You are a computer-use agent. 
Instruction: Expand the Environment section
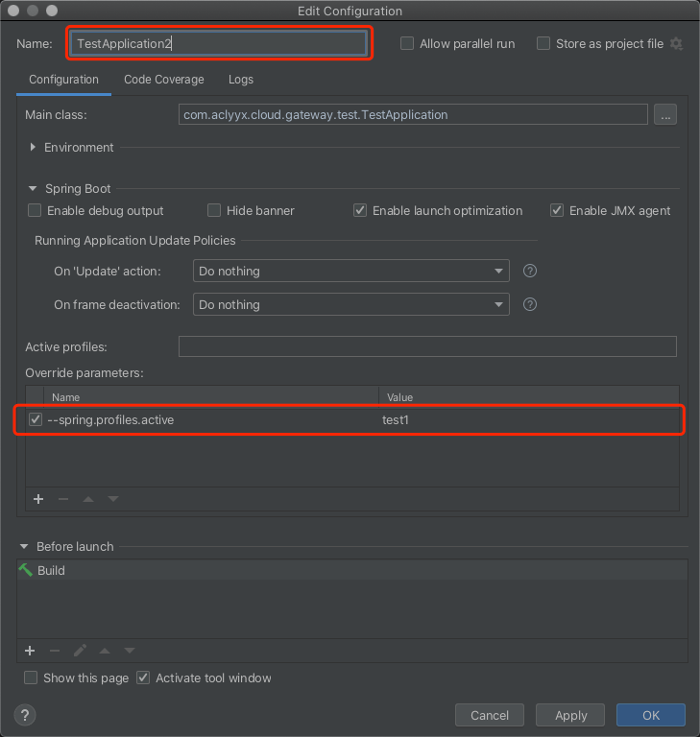34,148
